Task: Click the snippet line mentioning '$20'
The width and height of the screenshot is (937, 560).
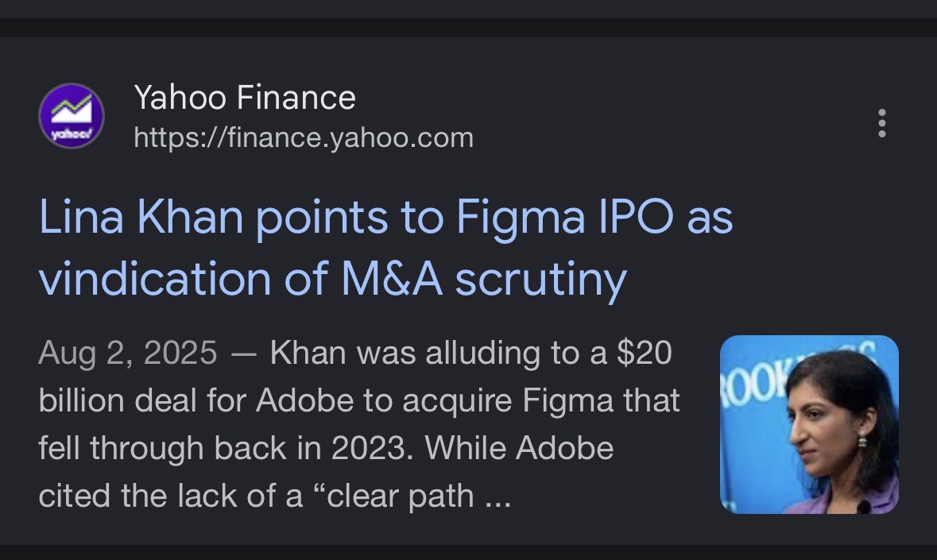Action: coord(355,353)
